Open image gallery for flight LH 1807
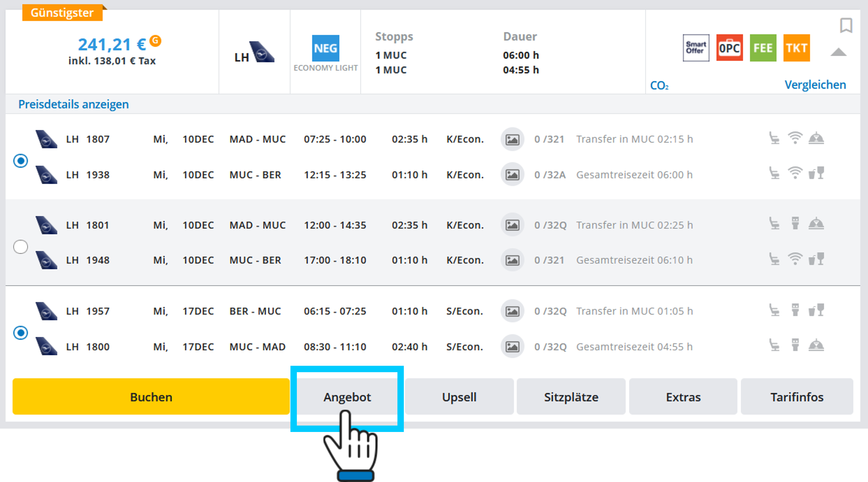This screenshot has width=868, height=482. click(x=512, y=139)
